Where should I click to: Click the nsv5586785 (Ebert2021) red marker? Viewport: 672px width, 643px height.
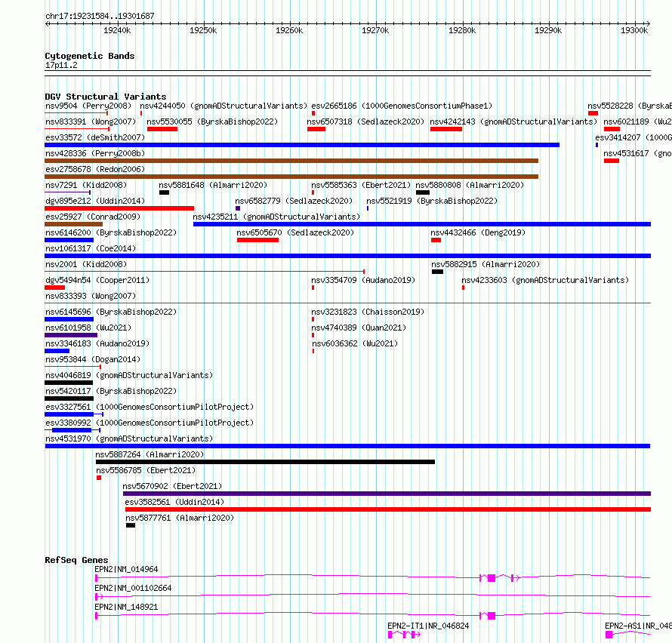pyautogui.click(x=99, y=478)
